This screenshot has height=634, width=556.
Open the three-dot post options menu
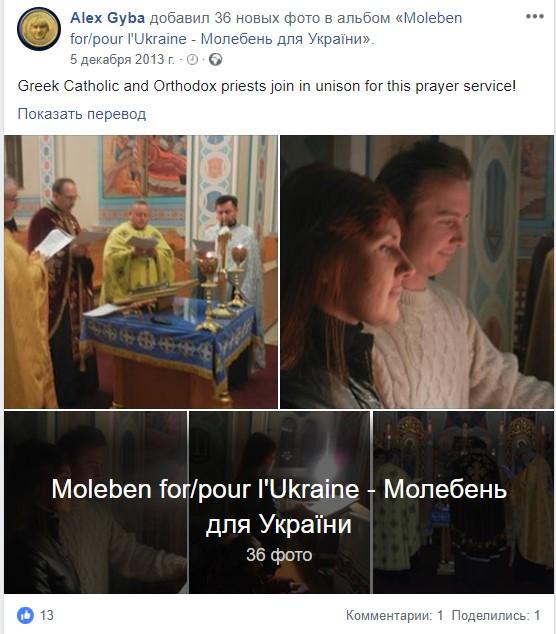tap(535, 17)
